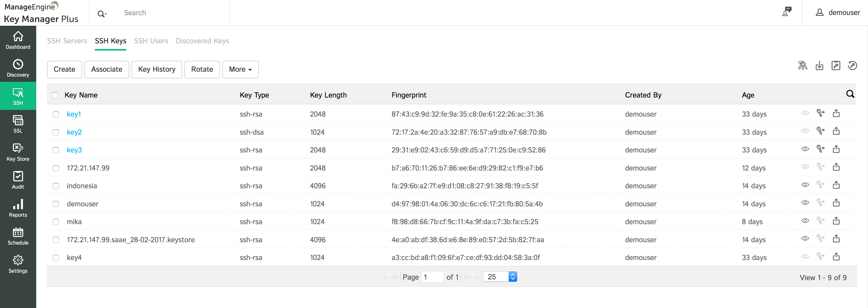Open the Audit sidebar section
Screen dimensions: 868x308
pos(18,180)
